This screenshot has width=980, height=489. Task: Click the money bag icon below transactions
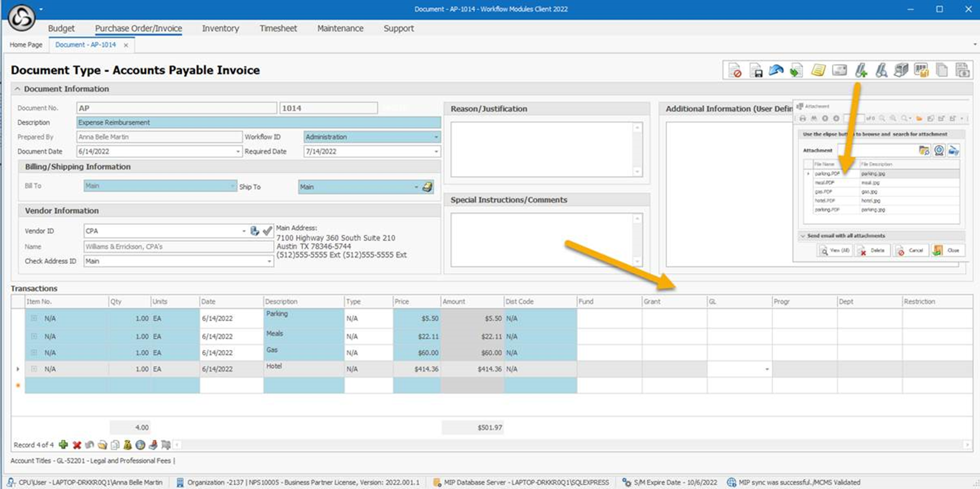(127, 445)
